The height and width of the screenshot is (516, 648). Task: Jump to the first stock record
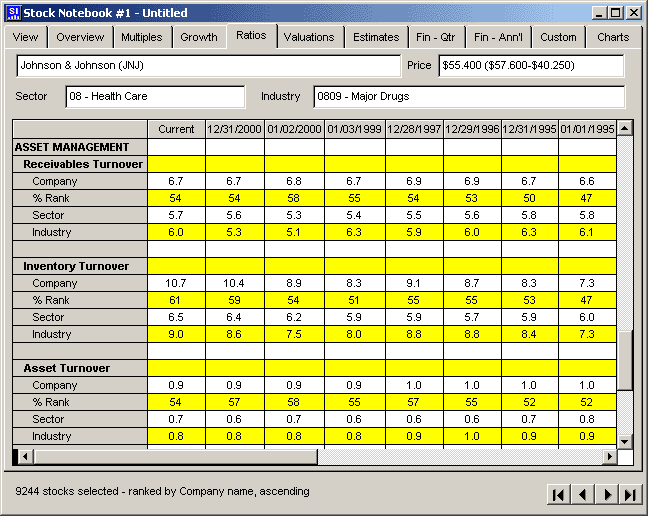tap(558, 494)
